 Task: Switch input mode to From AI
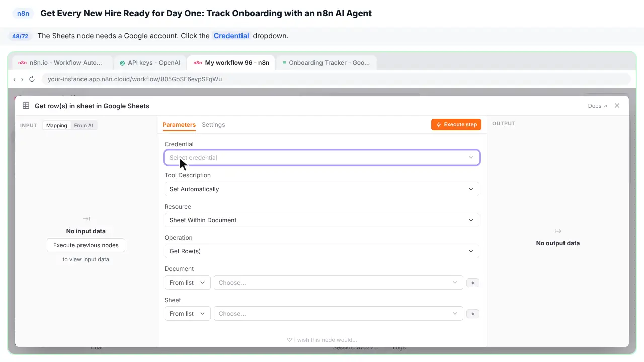pyautogui.click(x=84, y=125)
